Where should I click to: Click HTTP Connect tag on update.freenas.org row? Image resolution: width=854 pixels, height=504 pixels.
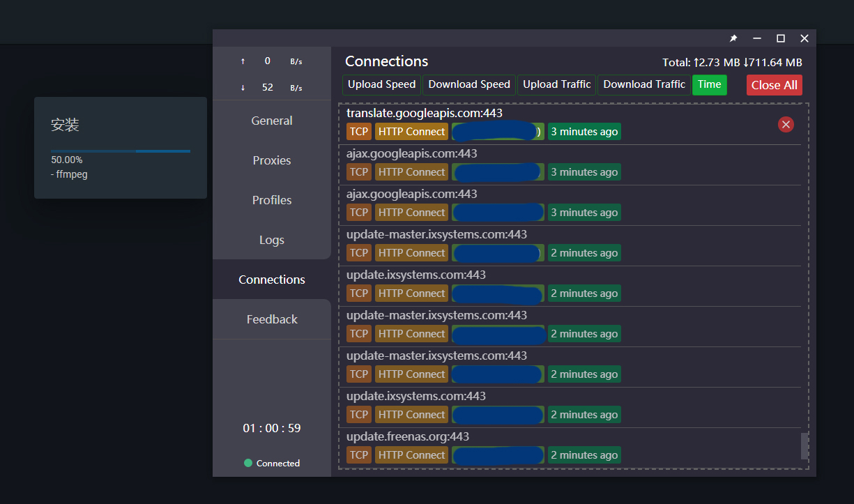411,455
